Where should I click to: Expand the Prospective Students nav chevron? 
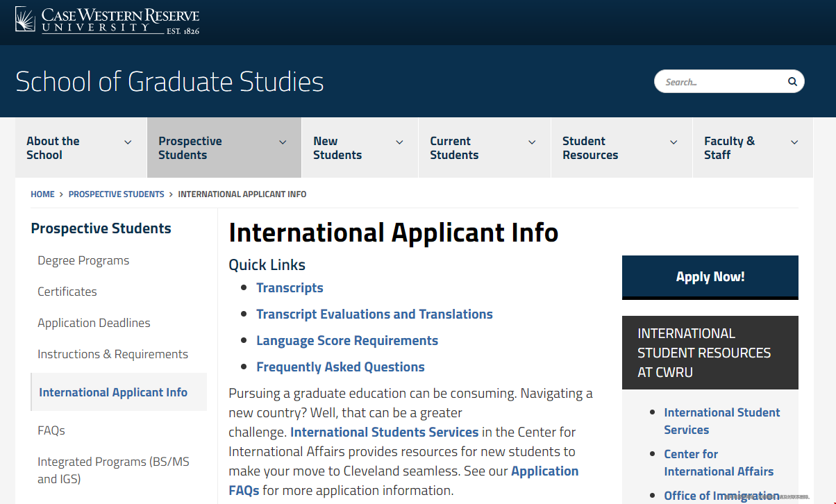pos(283,142)
